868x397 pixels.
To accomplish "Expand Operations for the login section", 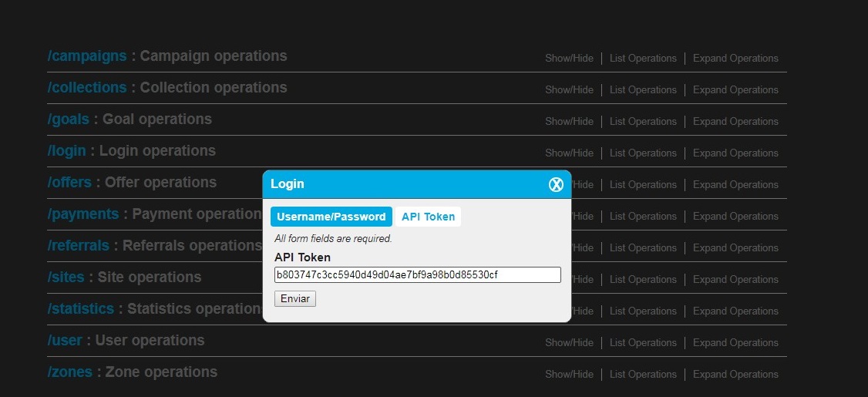I will coord(735,153).
